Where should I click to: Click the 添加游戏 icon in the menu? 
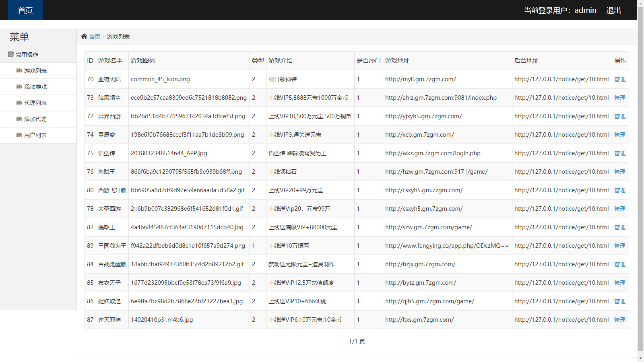(19, 87)
